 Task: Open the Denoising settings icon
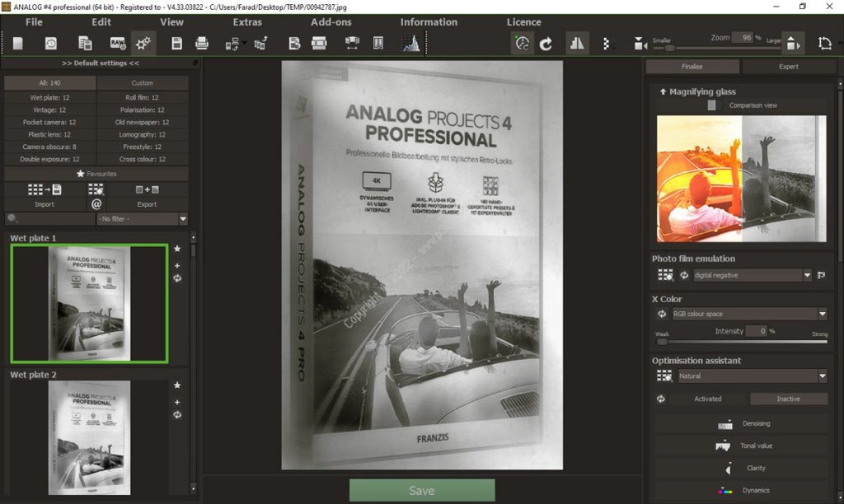(725, 423)
